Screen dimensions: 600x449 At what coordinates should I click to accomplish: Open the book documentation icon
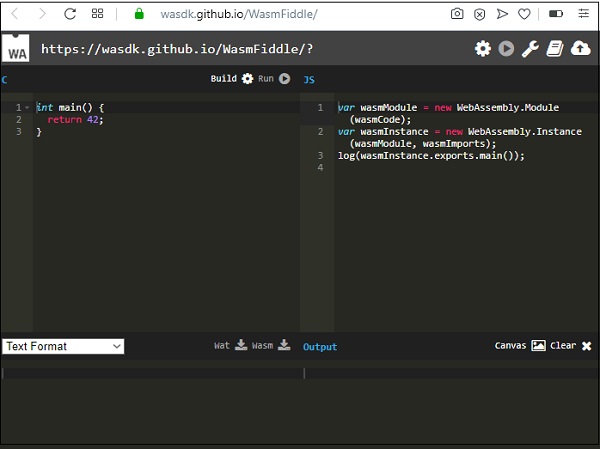(x=556, y=49)
